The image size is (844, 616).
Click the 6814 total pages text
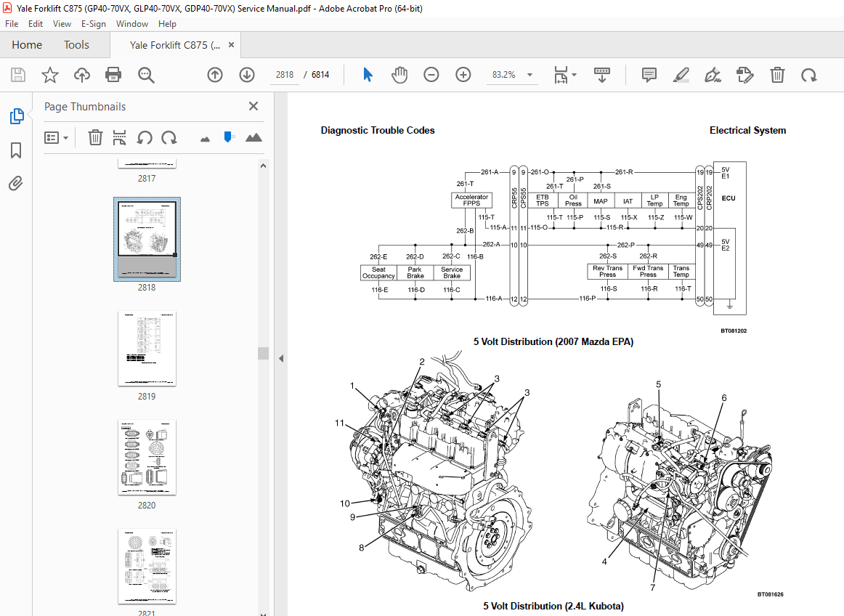click(320, 75)
